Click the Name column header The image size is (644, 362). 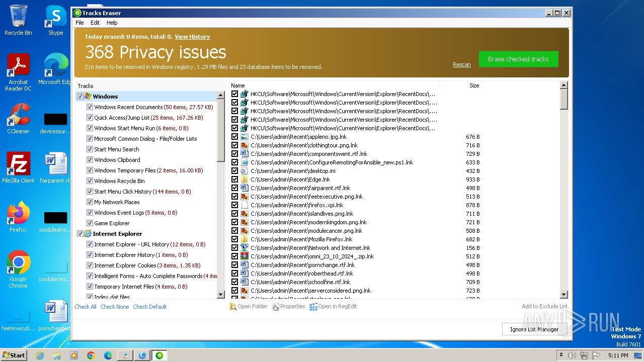pyautogui.click(x=334, y=85)
